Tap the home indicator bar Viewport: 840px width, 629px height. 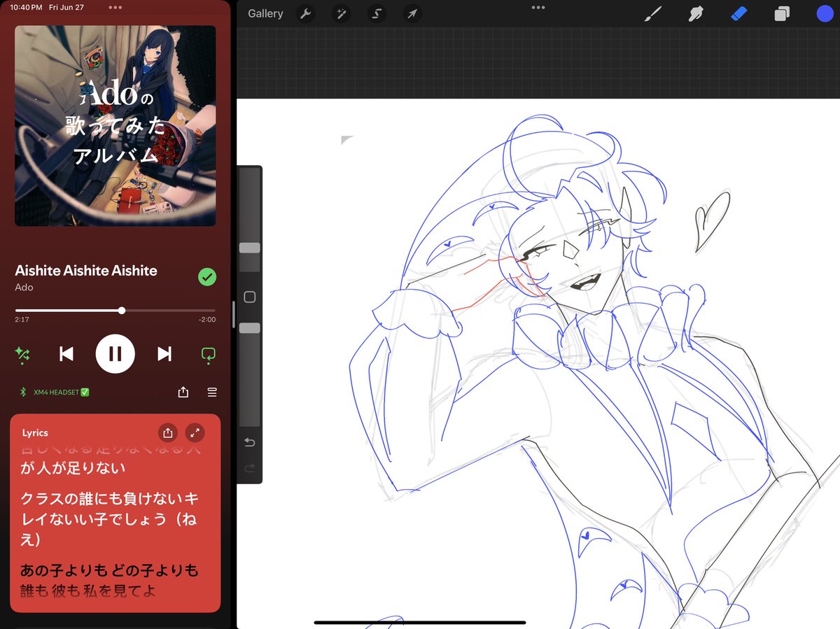pos(420,622)
